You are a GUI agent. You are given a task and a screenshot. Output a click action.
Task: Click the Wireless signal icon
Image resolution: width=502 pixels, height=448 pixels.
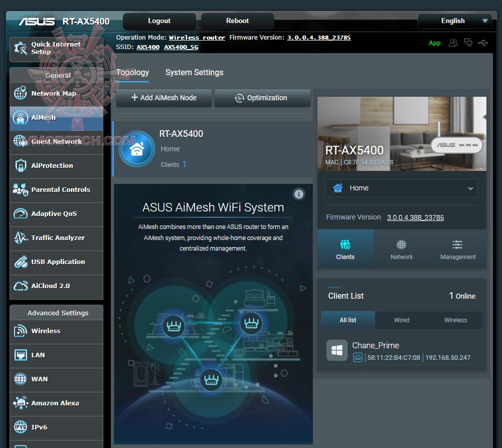[x=21, y=331]
